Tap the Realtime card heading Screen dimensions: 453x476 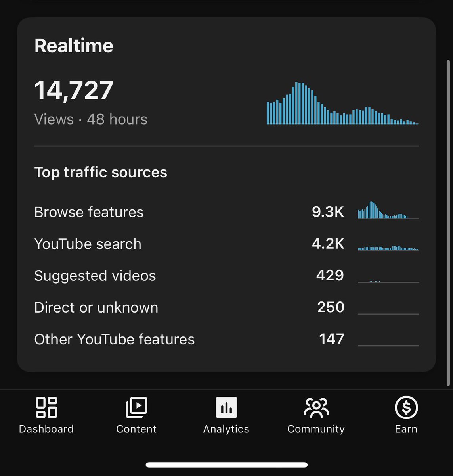click(x=74, y=46)
